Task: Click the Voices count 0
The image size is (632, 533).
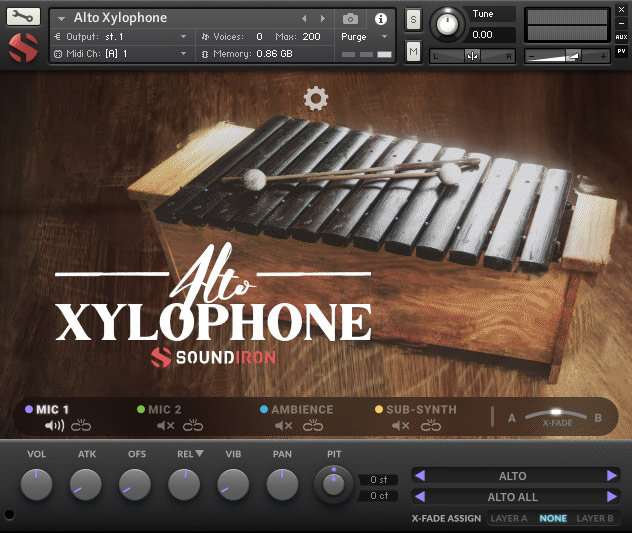Action: [259, 37]
